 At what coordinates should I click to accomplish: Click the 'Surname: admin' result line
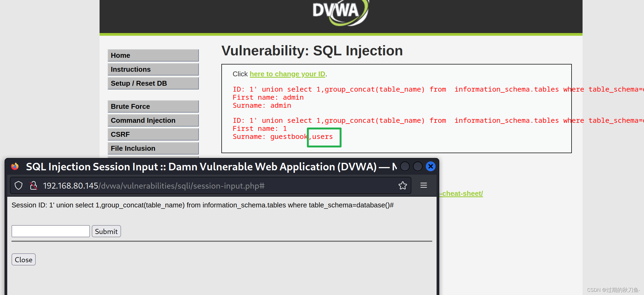point(262,106)
